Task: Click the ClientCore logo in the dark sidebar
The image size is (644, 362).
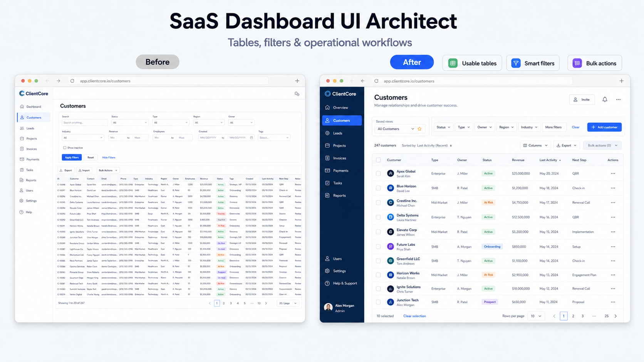Action: tap(340, 94)
